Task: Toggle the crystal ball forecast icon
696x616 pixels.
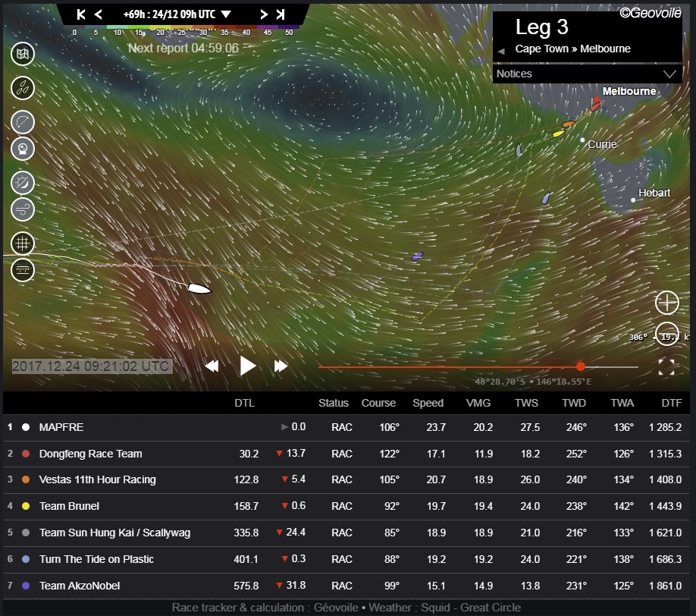Action: pos(23,149)
